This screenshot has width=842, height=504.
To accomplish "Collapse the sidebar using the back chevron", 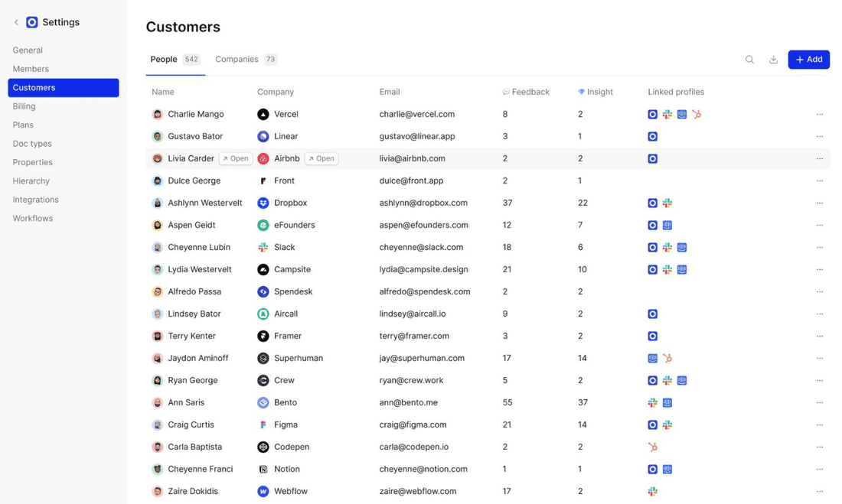I will point(15,22).
